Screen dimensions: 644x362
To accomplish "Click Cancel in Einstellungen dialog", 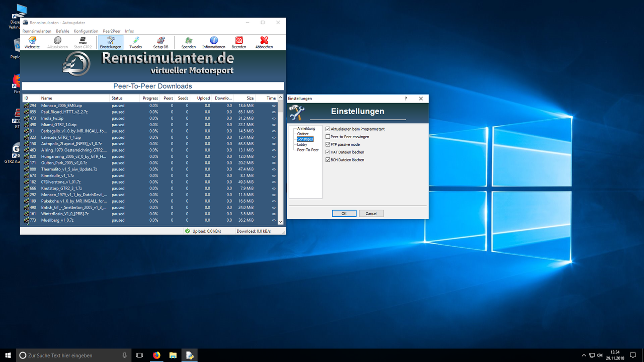I will tap(371, 213).
